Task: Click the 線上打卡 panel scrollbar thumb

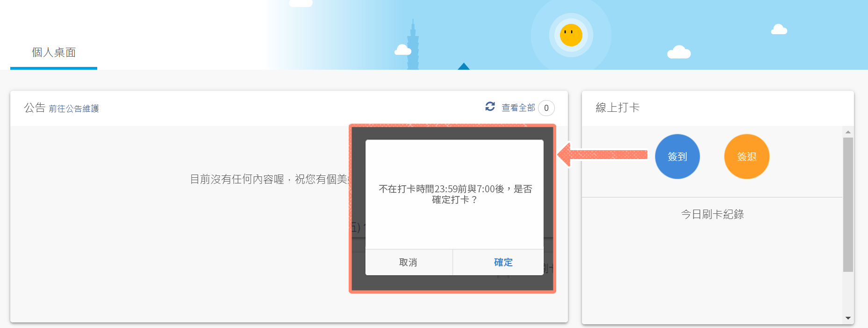Action: click(848, 204)
